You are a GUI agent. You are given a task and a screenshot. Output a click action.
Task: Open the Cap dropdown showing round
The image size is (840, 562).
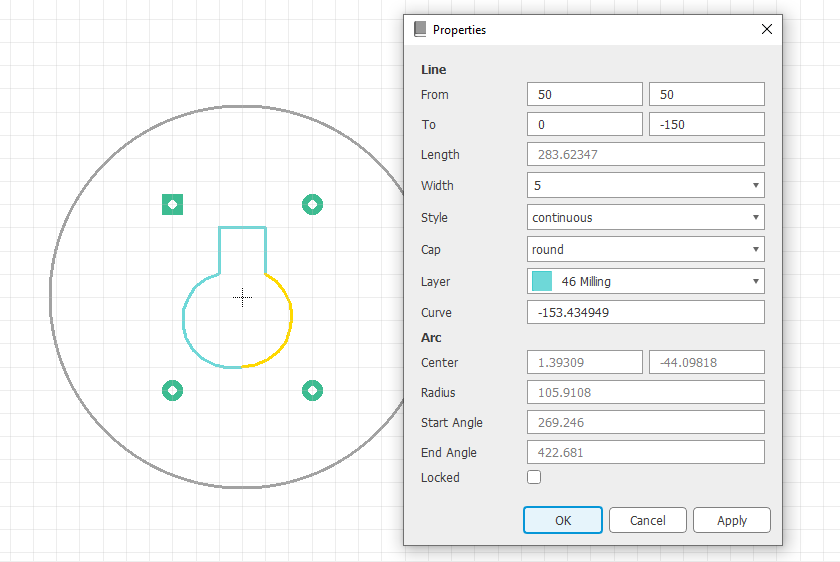coord(646,249)
